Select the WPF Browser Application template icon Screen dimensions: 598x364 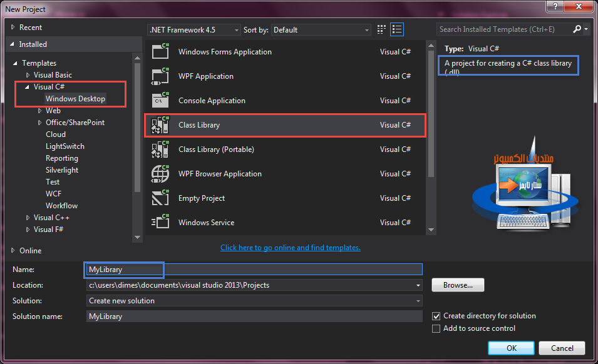pyautogui.click(x=160, y=174)
